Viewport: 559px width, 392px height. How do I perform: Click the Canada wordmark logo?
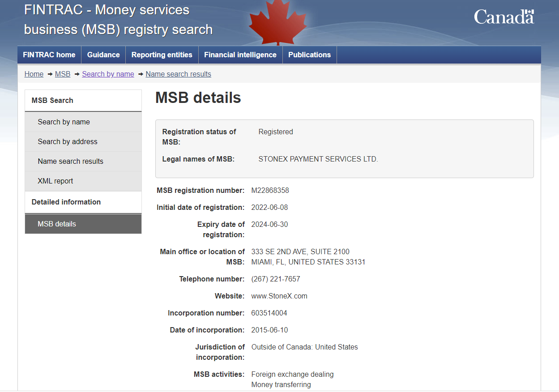coord(504,17)
